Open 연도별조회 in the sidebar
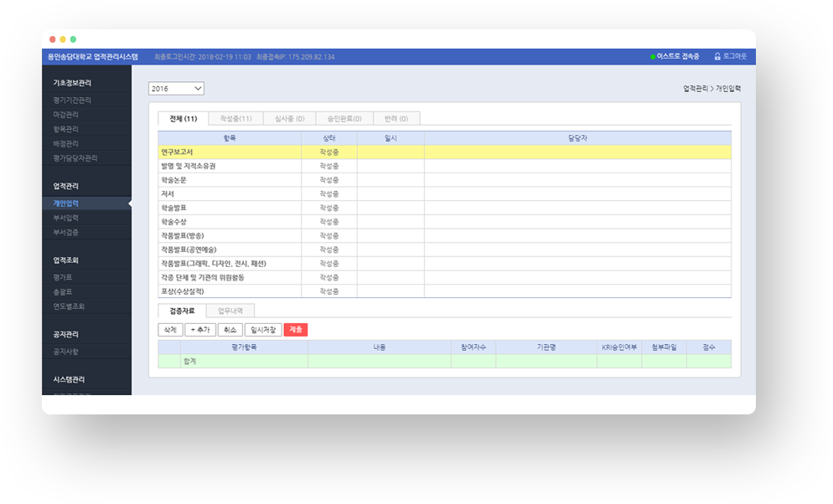Image resolution: width=833 pixels, height=504 pixels. click(69, 306)
